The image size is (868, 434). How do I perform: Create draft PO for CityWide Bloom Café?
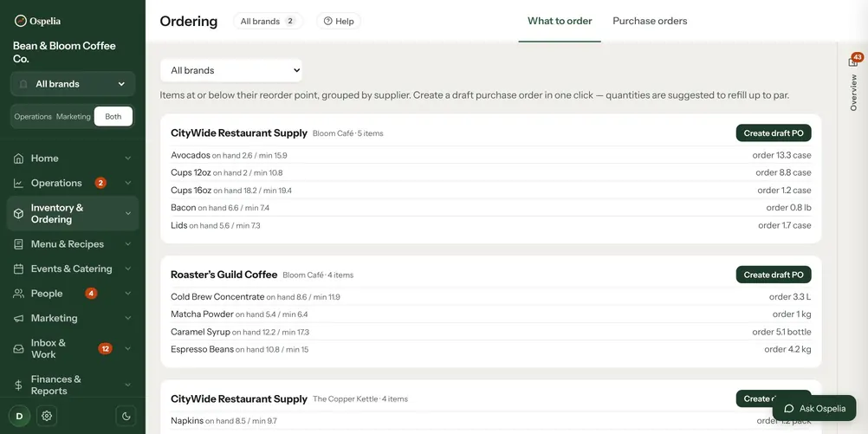[x=774, y=133]
